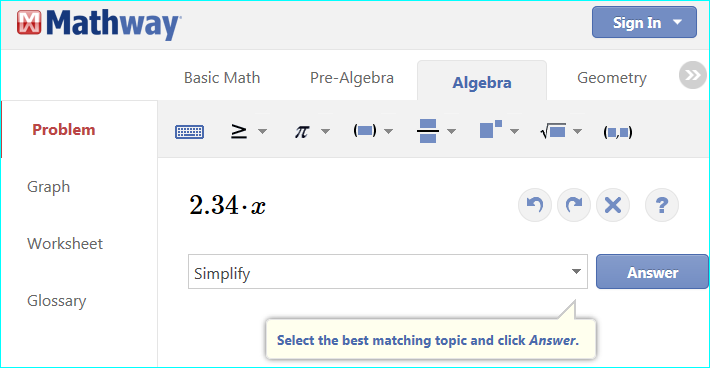Switch to the Geometry tab

pos(612,78)
